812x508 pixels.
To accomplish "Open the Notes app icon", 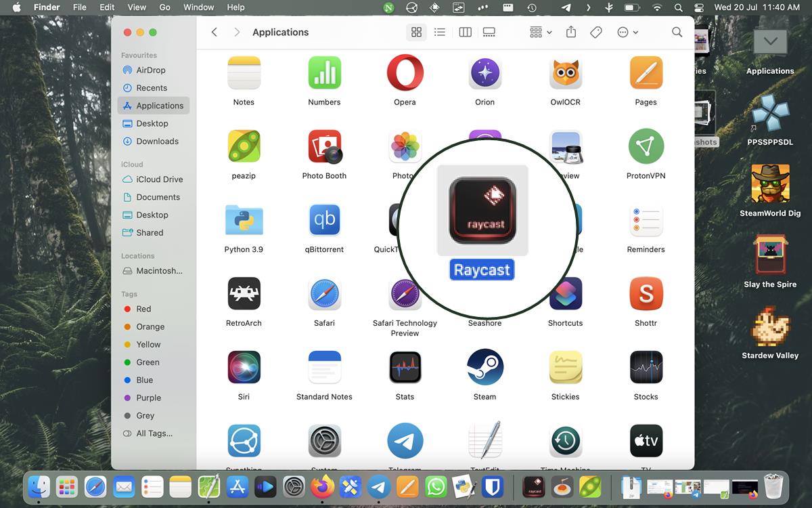I will tap(244, 72).
